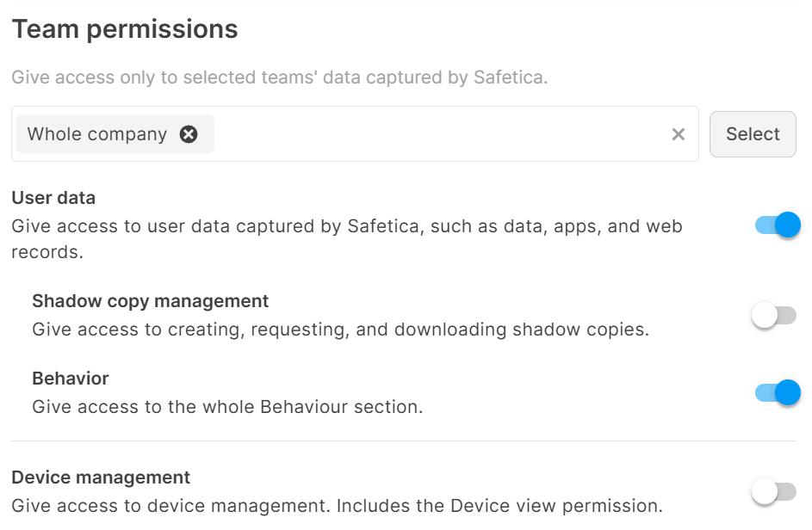812x530 pixels.
Task: Remove the Whole company team chip
Action: pos(189,134)
